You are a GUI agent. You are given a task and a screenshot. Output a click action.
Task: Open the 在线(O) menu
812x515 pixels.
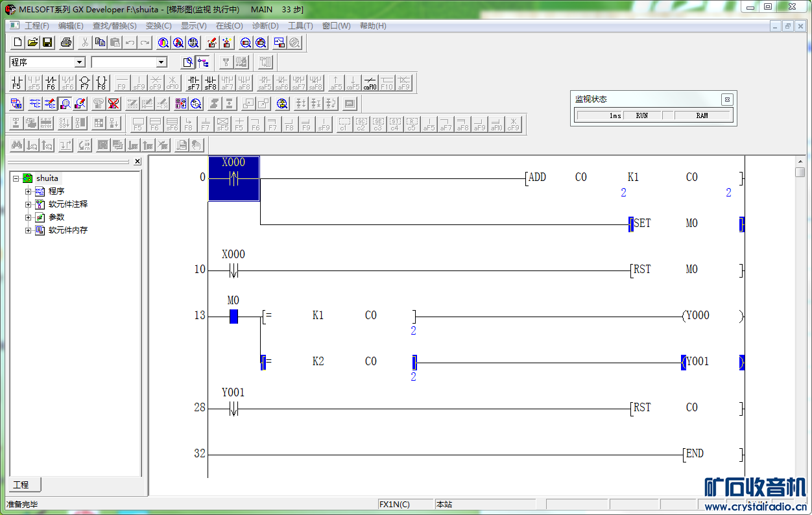(x=229, y=26)
